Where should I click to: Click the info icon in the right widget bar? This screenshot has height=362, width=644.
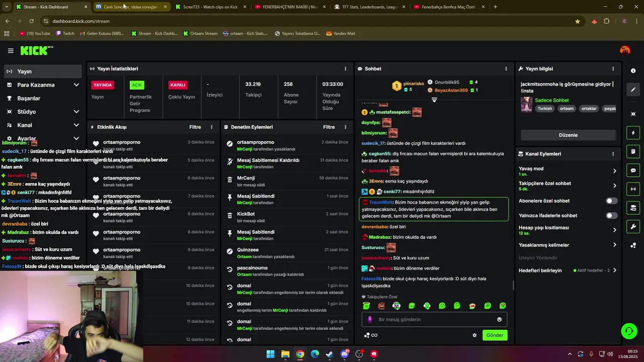[x=633, y=71]
